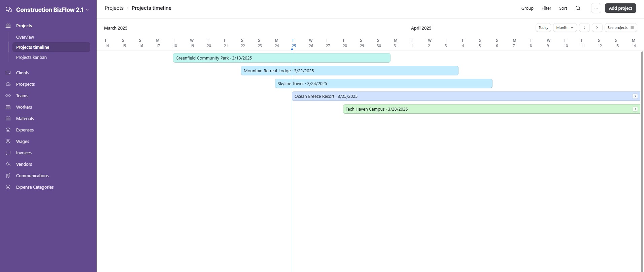The width and height of the screenshot is (644, 272).
Task: Click the Add project button
Action: 620,8
